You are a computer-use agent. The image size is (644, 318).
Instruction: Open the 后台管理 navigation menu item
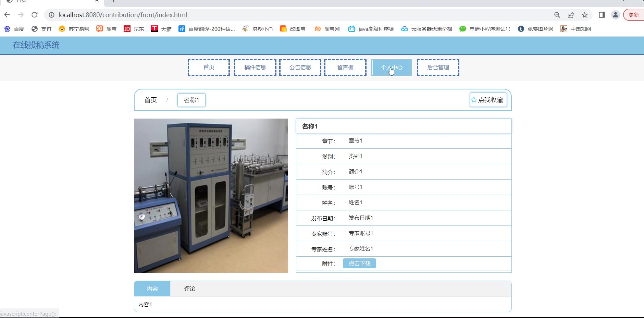tap(438, 68)
